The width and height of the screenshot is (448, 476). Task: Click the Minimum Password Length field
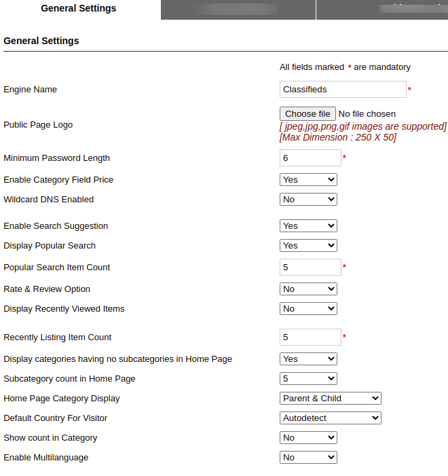click(x=310, y=158)
